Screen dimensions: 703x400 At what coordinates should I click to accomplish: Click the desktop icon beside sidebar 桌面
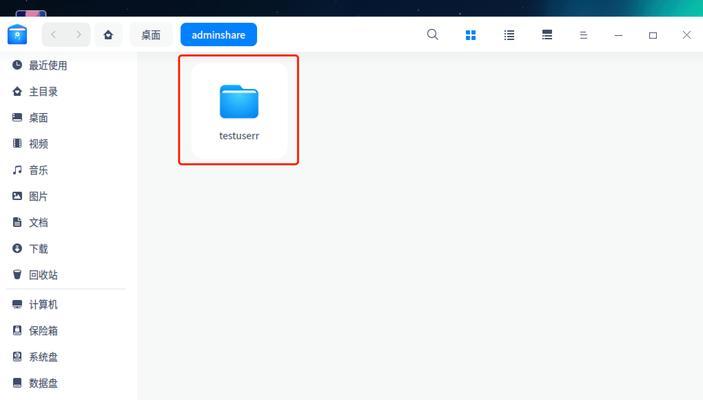click(17, 117)
